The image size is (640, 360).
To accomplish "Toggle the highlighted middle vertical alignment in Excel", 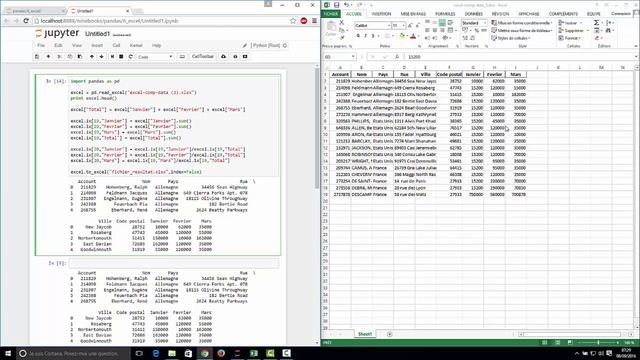I will pos(442,23).
